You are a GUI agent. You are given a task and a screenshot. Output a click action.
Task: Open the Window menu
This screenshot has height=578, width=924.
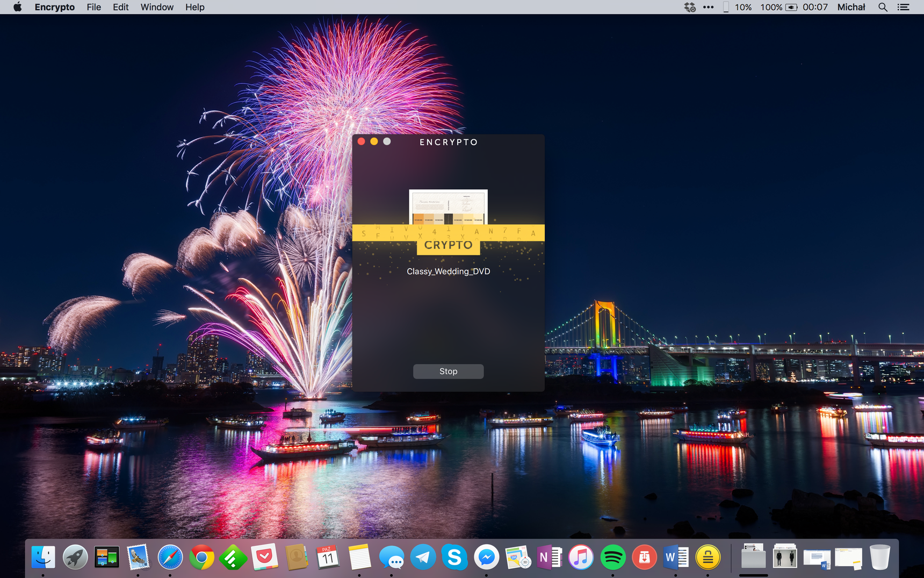[x=157, y=7]
